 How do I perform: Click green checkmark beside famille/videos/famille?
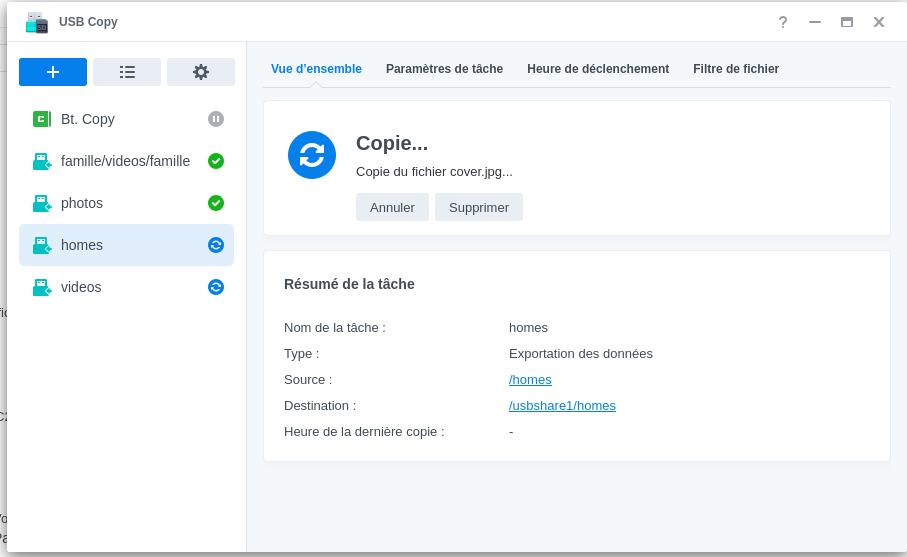(216, 161)
